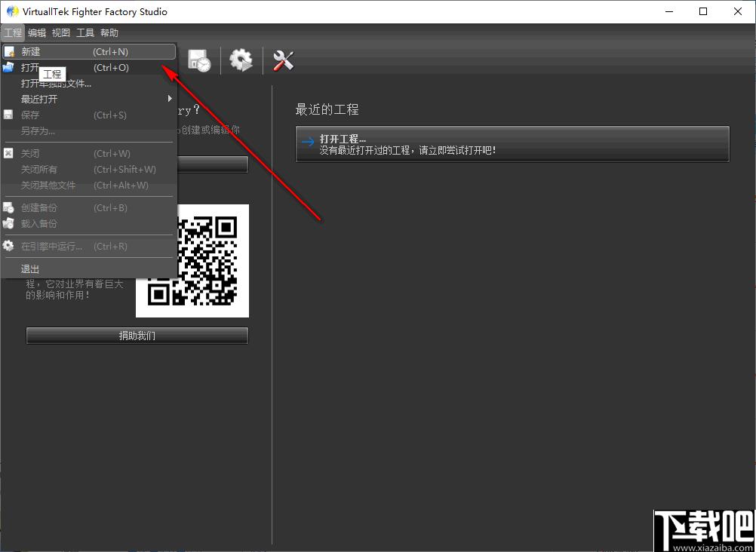Click the QR code image
The width and height of the screenshot is (756, 552).
(x=192, y=260)
